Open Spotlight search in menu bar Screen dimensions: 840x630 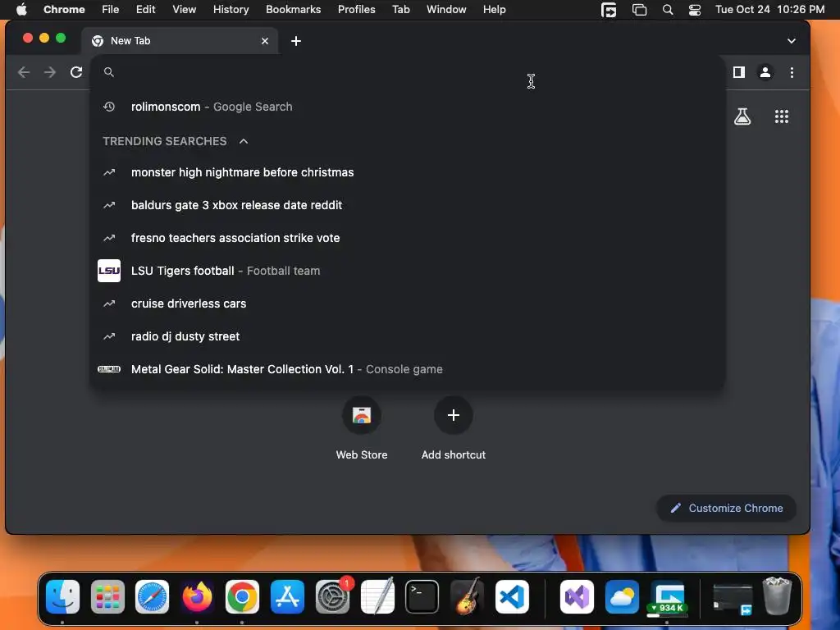tap(668, 10)
